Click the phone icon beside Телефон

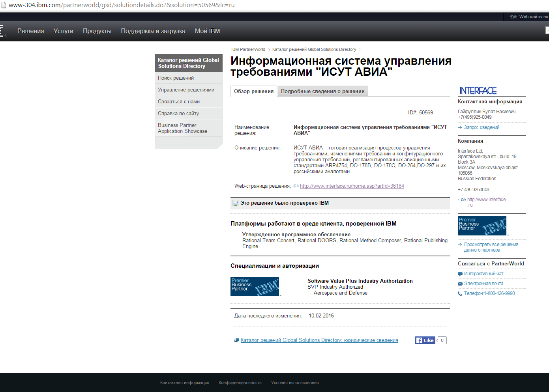click(x=460, y=293)
